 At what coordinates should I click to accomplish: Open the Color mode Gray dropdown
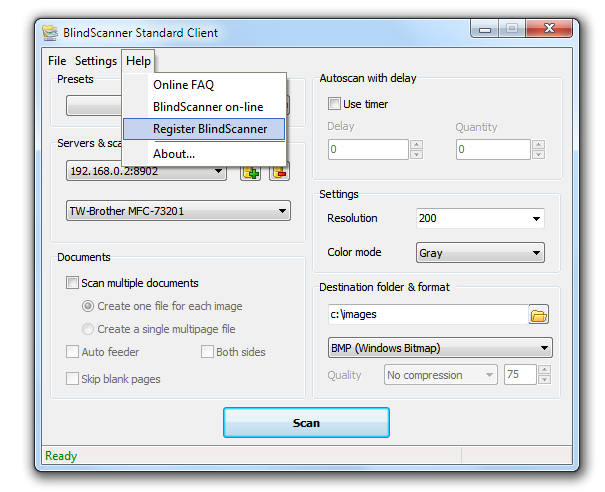pyautogui.click(x=480, y=253)
